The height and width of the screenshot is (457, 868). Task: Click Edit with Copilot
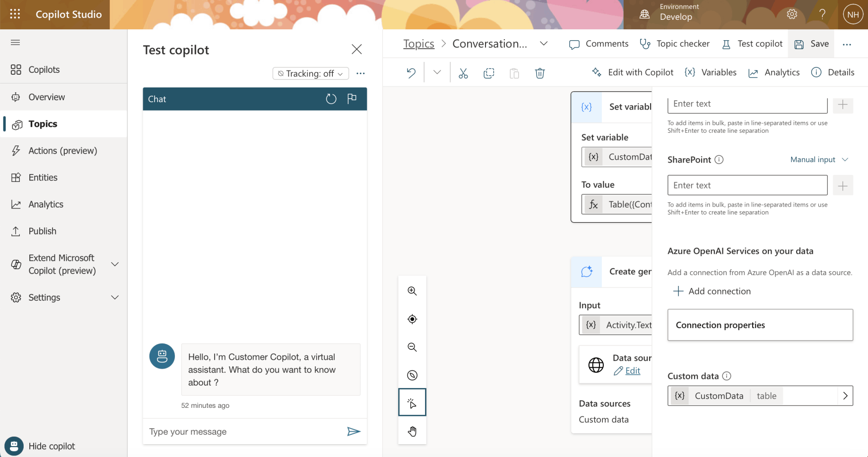click(633, 72)
